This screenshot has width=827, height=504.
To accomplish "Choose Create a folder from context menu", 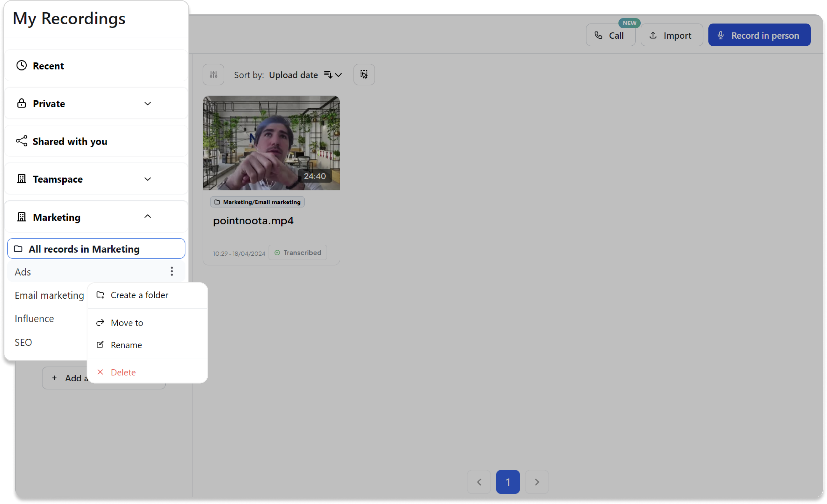I will [139, 295].
